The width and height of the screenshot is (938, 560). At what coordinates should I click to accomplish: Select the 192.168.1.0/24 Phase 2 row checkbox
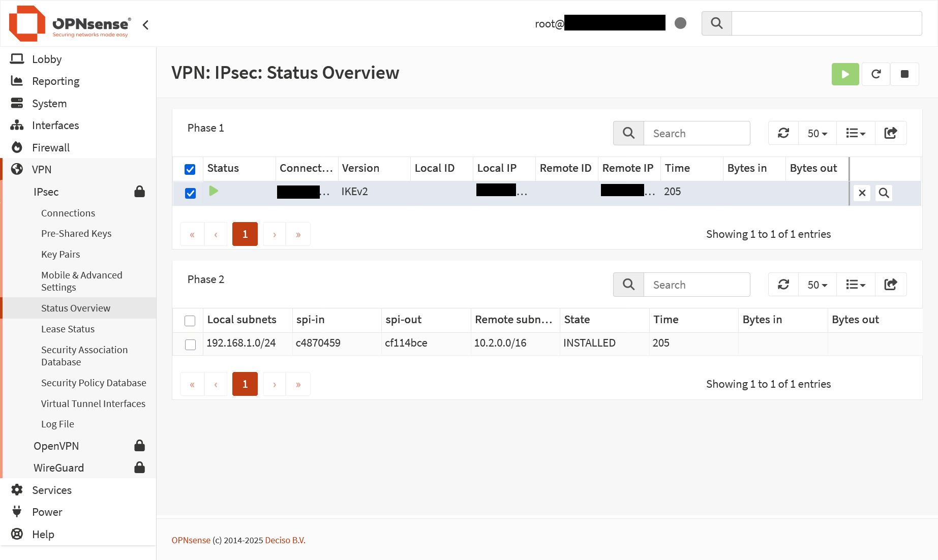click(x=190, y=345)
